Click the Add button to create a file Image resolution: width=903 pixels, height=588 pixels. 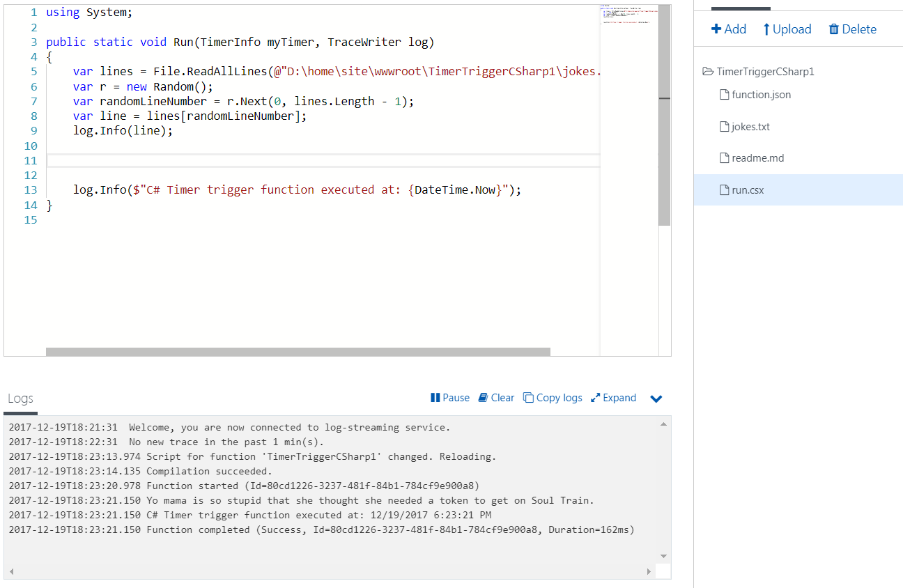click(729, 29)
